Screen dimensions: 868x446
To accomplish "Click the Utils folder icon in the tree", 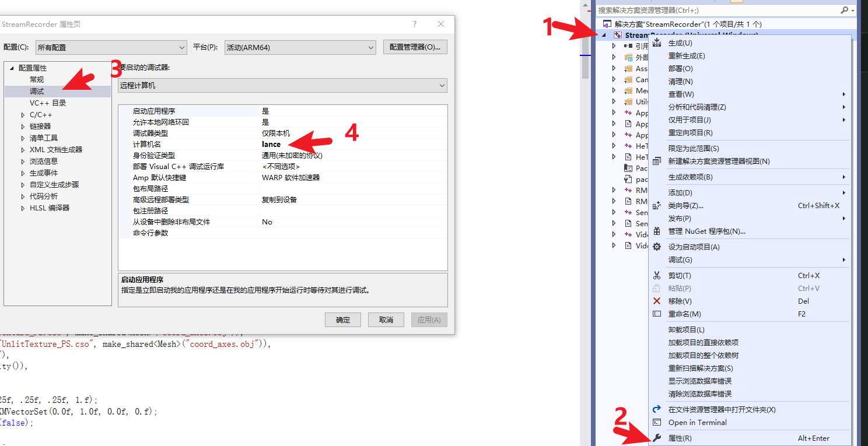I will [628, 101].
